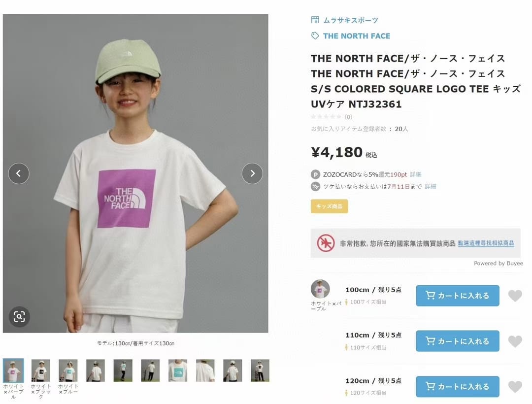Screen dimensions: 532x404
Task: Show the previous product image
Action: click(19, 173)
